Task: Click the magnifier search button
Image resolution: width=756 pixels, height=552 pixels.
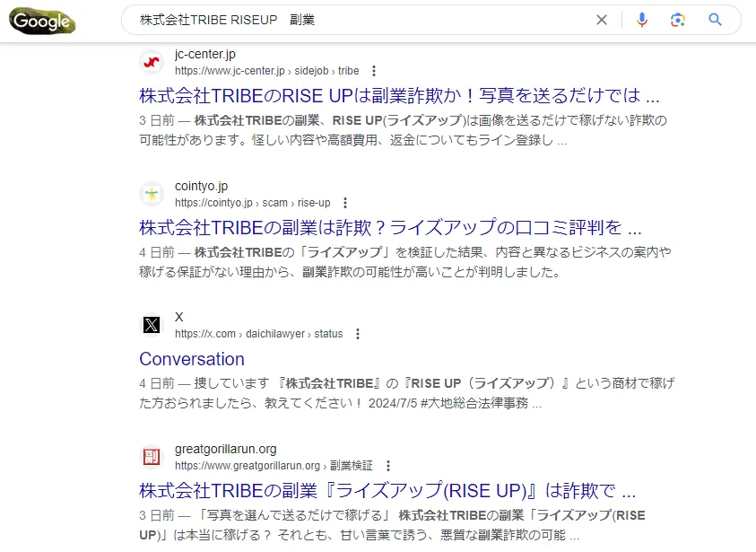Action: (x=715, y=20)
